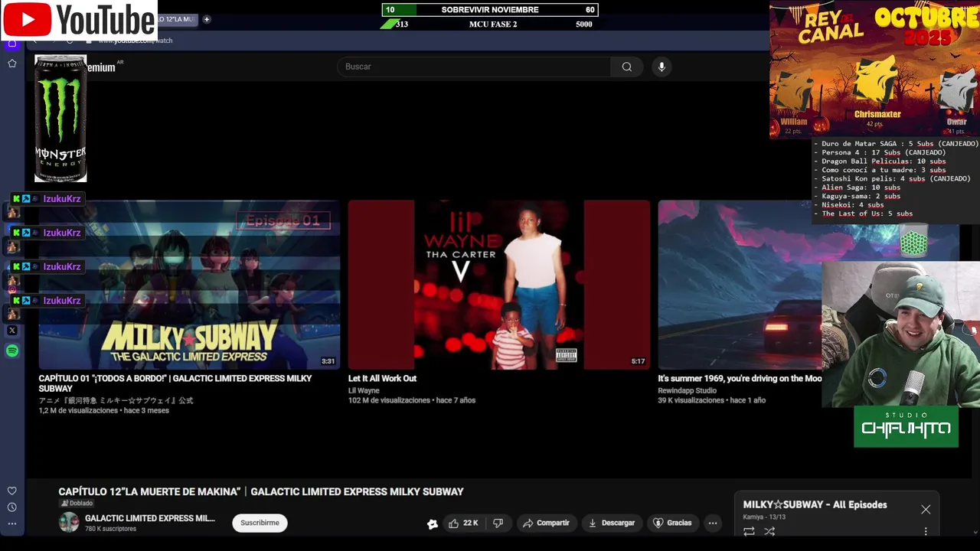The image size is (980, 551).
Task: Open the clock history icon in sidebar
Action: click(12, 507)
